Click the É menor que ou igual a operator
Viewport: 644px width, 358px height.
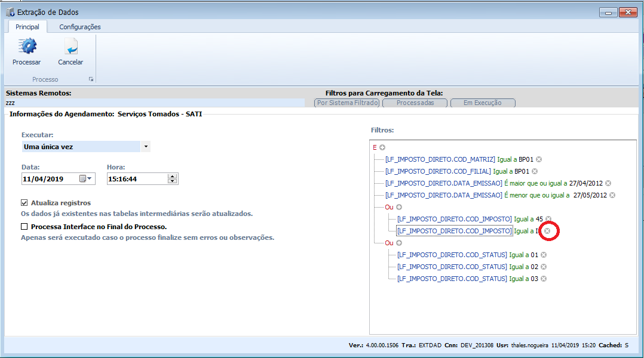pos(537,195)
